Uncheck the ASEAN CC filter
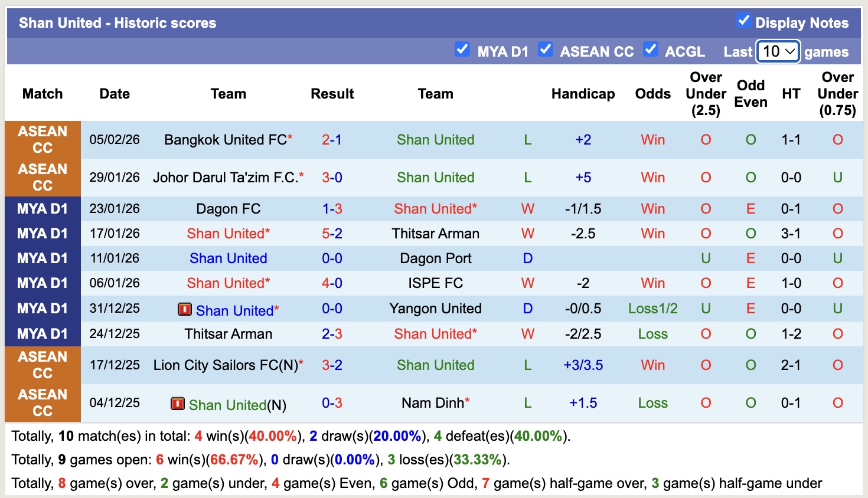The height and width of the screenshot is (498, 868). click(x=546, y=50)
